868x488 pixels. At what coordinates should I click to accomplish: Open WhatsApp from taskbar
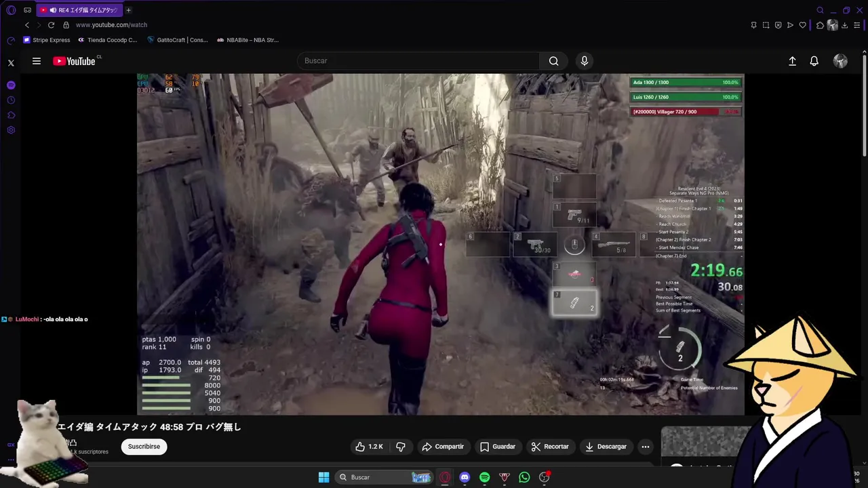tap(524, 477)
